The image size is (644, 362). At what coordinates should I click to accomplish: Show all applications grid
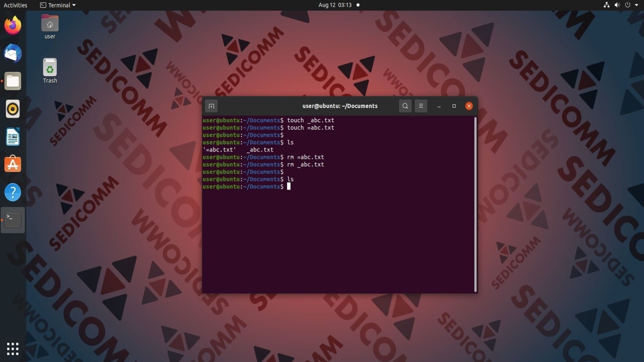coord(13,349)
